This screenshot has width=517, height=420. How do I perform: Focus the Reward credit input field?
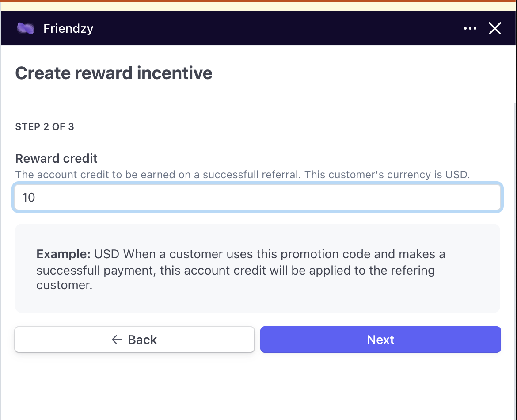(257, 197)
